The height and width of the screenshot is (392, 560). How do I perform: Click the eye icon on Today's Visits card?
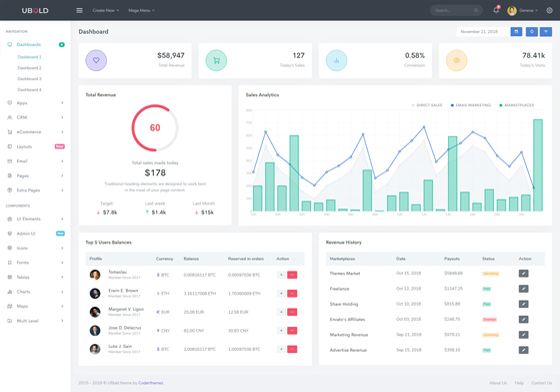coord(456,60)
